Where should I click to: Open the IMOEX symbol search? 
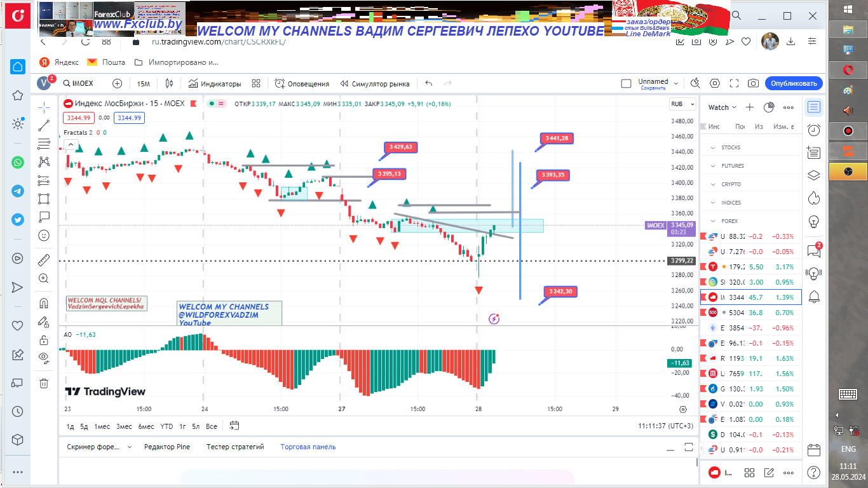click(78, 83)
